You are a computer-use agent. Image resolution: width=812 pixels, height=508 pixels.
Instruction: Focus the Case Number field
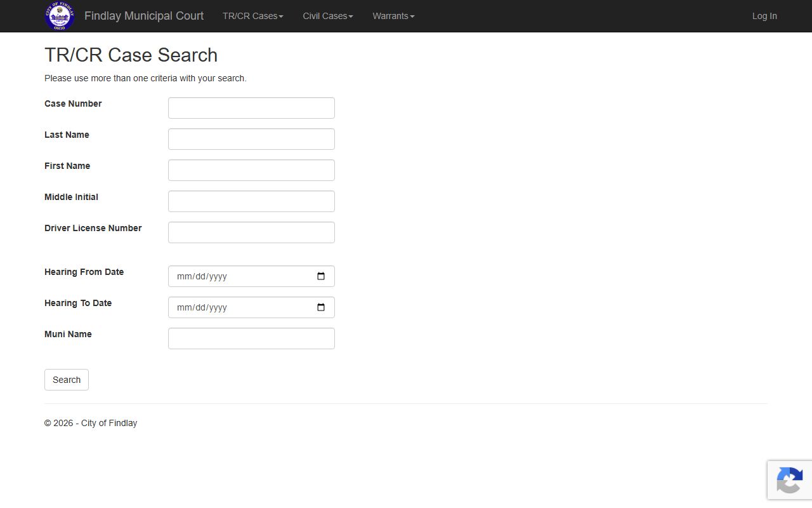coord(251,108)
